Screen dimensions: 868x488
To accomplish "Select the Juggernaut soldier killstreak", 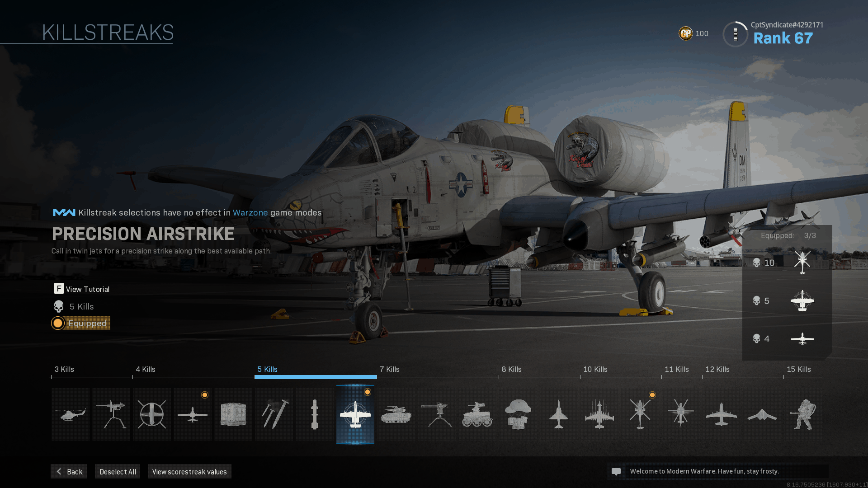I will click(803, 414).
